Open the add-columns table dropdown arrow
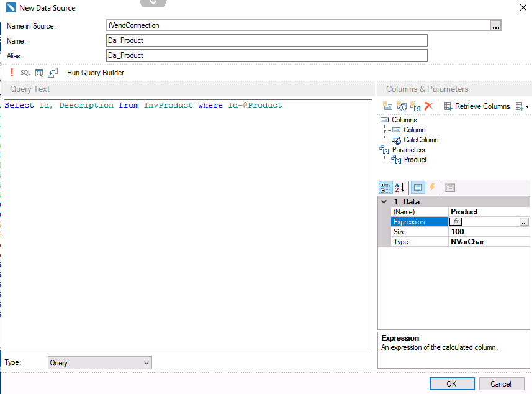Image resolution: width=532 pixels, height=394 pixels. coord(527,107)
